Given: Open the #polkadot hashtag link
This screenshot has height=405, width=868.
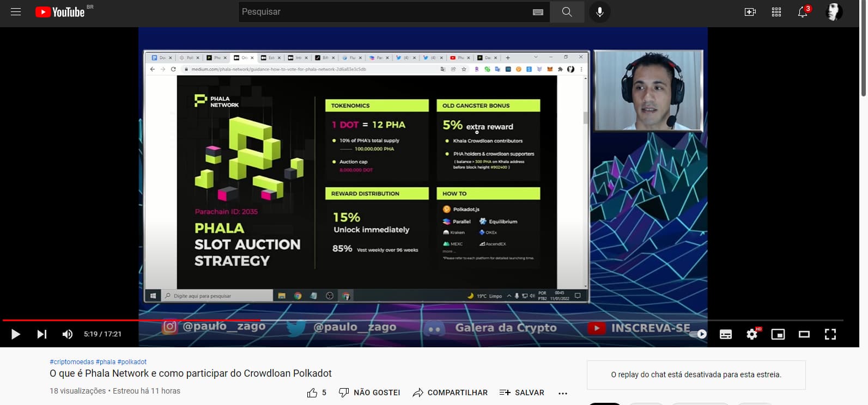Looking at the screenshot, I should [x=132, y=362].
